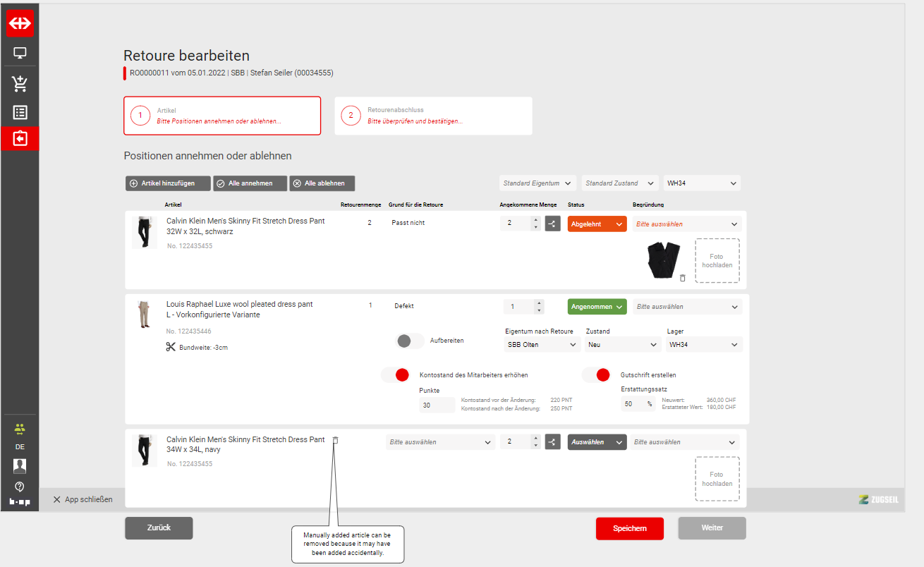
Task: Go to step 2 Retourenabschluss
Action: (433, 116)
